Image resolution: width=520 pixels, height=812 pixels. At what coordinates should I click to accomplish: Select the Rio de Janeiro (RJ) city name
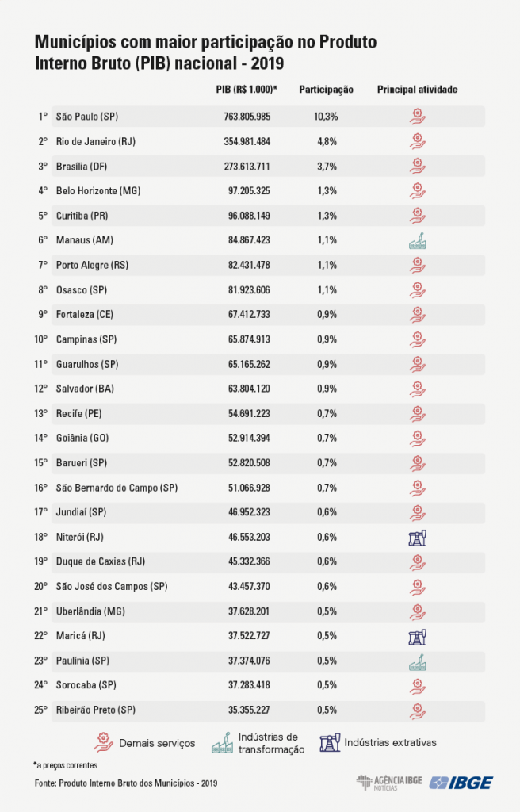(x=96, y=141)
